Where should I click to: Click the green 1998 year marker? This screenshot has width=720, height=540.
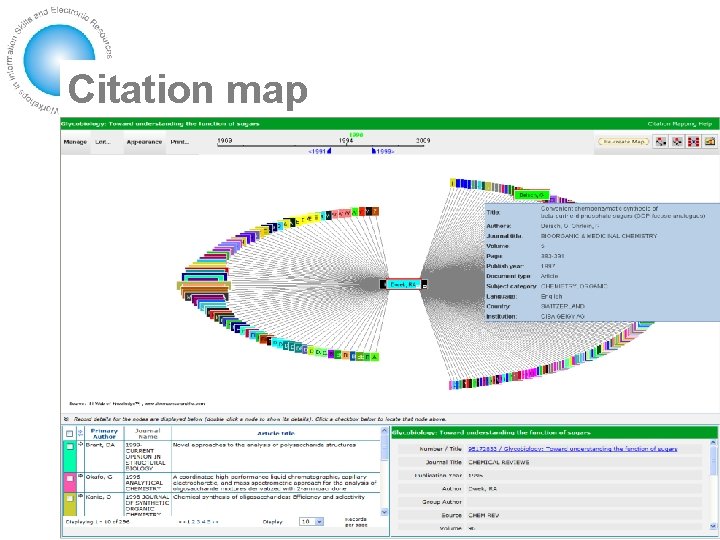(356, 135)
